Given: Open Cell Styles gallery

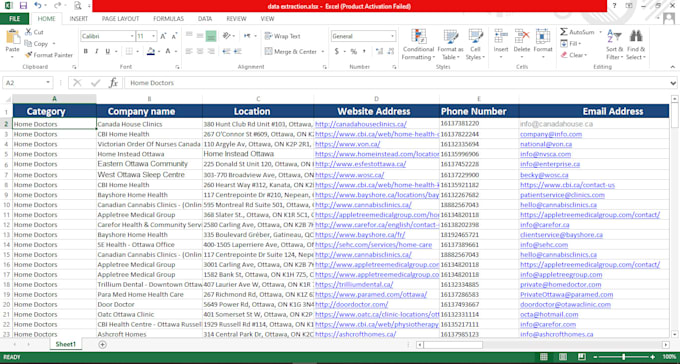Looking at the screenshot, I should pos(475,45).
